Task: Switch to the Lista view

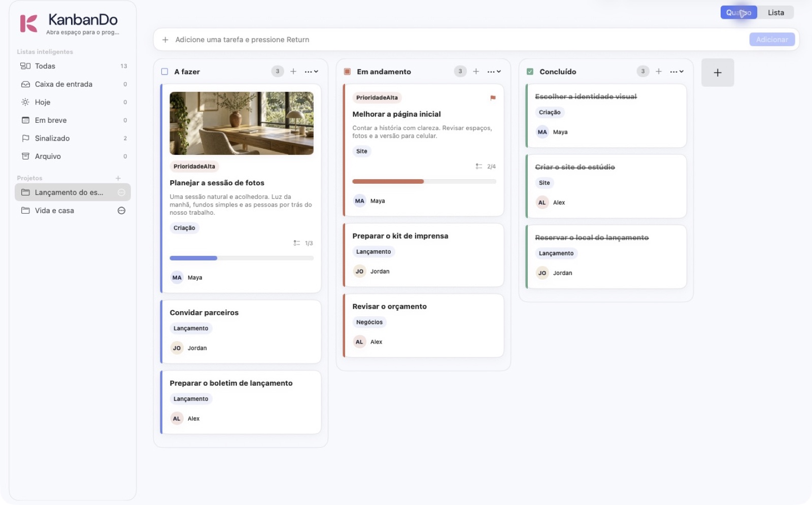Action: tap(775, 13)
